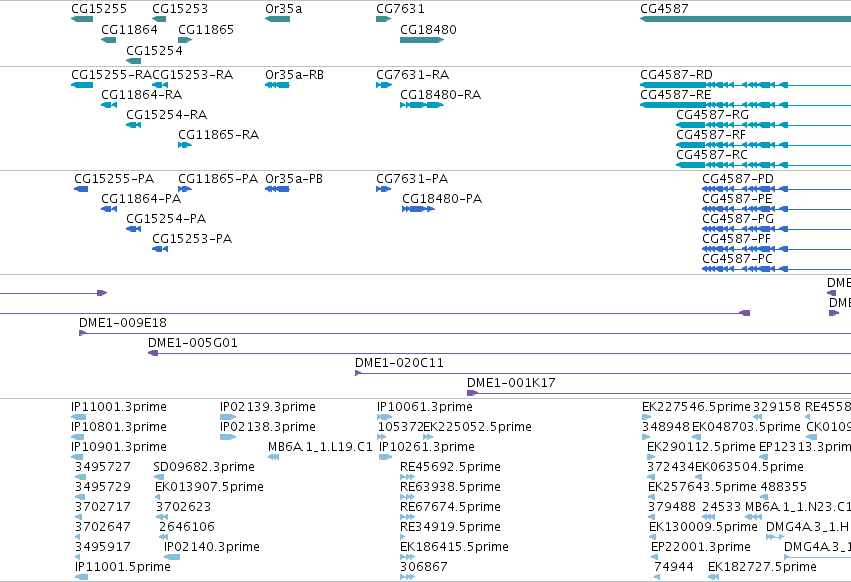This screenshot has height=582, width=851.
Task: Select the DME1-005G01 clone arrowhead
Action: coord(153,353)
